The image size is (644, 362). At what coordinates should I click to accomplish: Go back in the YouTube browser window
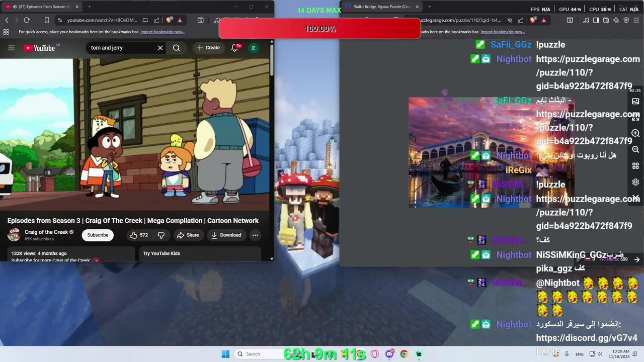tap(7, 20)
